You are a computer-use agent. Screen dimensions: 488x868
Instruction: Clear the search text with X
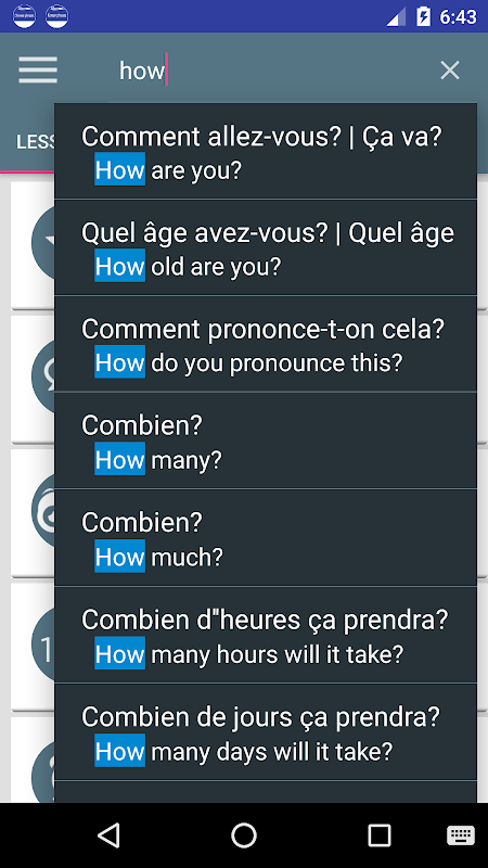coord(450,70)
